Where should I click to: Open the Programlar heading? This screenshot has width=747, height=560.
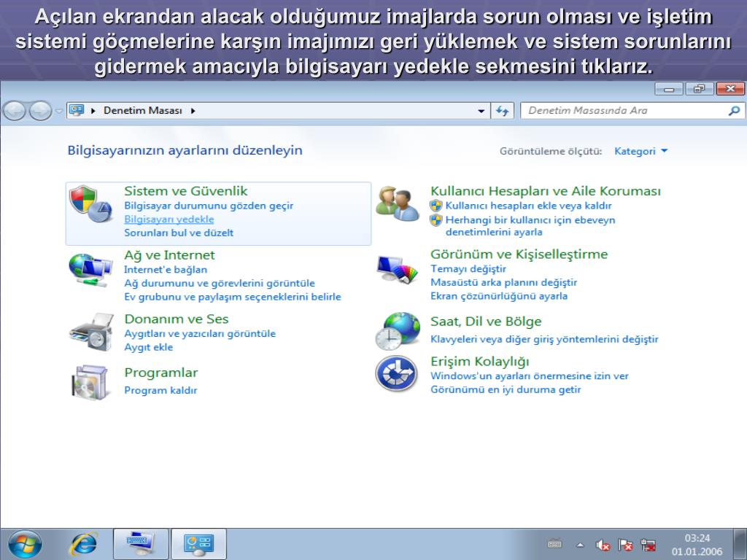click(x=161, y=373)
